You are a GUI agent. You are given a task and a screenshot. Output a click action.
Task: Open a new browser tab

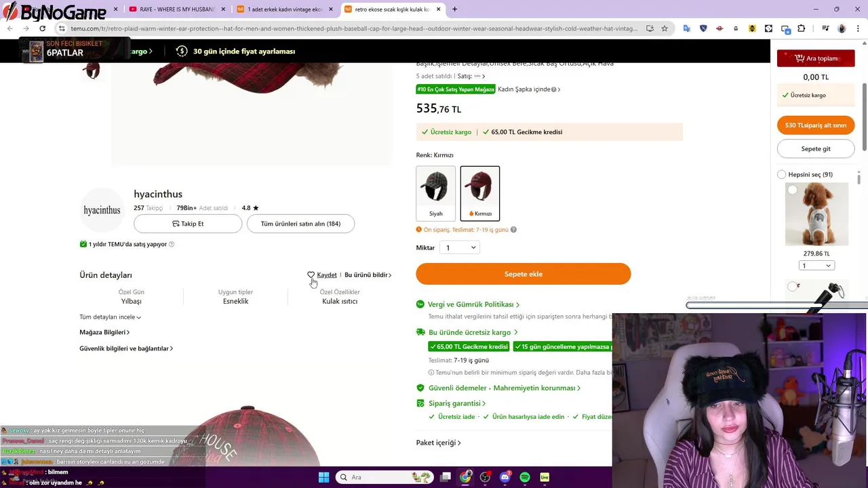click(x=454, y=9)
